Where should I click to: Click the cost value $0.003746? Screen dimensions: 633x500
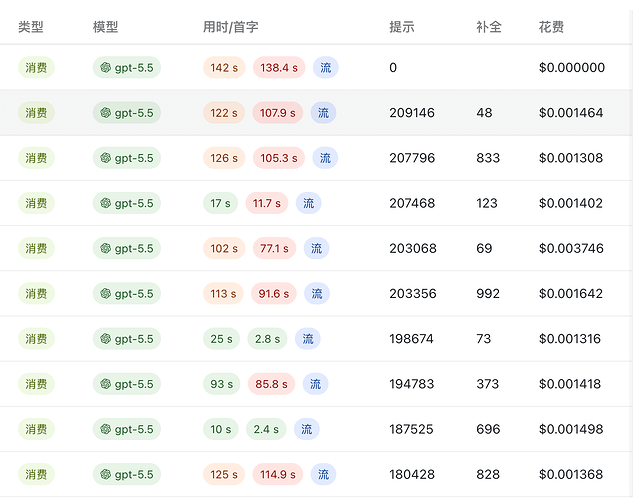tap(571, 248)
